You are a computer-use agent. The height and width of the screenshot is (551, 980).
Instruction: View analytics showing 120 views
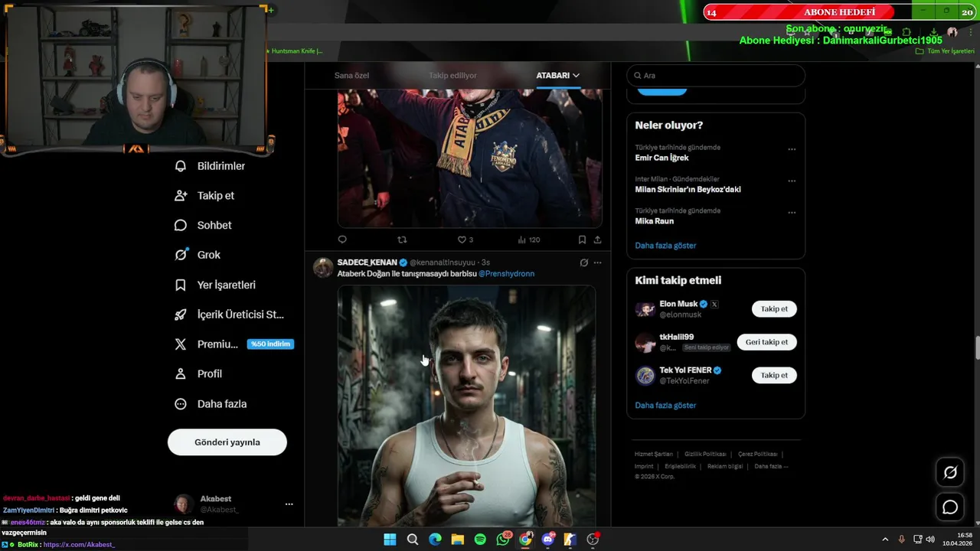528,240
